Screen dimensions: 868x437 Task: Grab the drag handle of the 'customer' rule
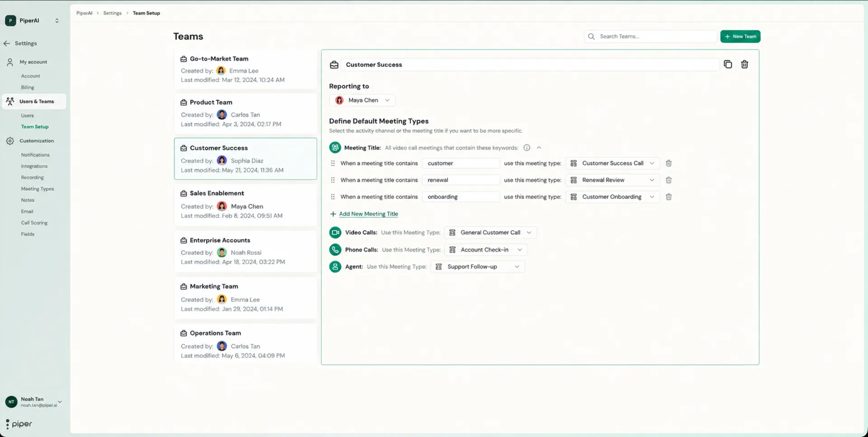333,163
